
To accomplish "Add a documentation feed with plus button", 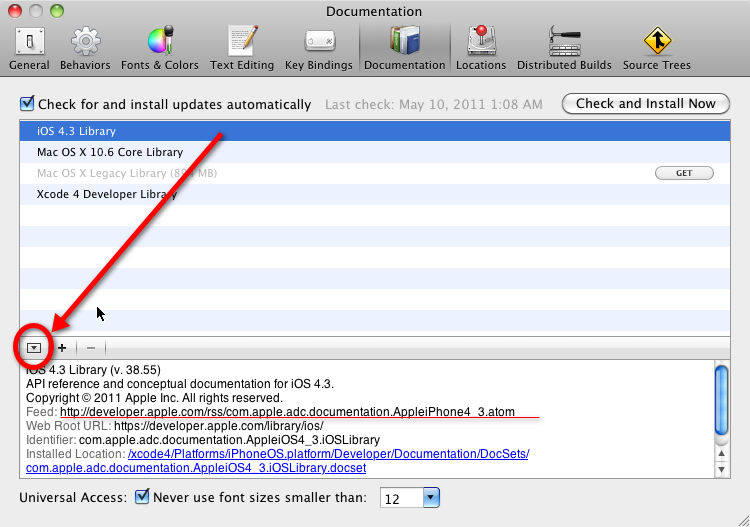I will [62, 348].
